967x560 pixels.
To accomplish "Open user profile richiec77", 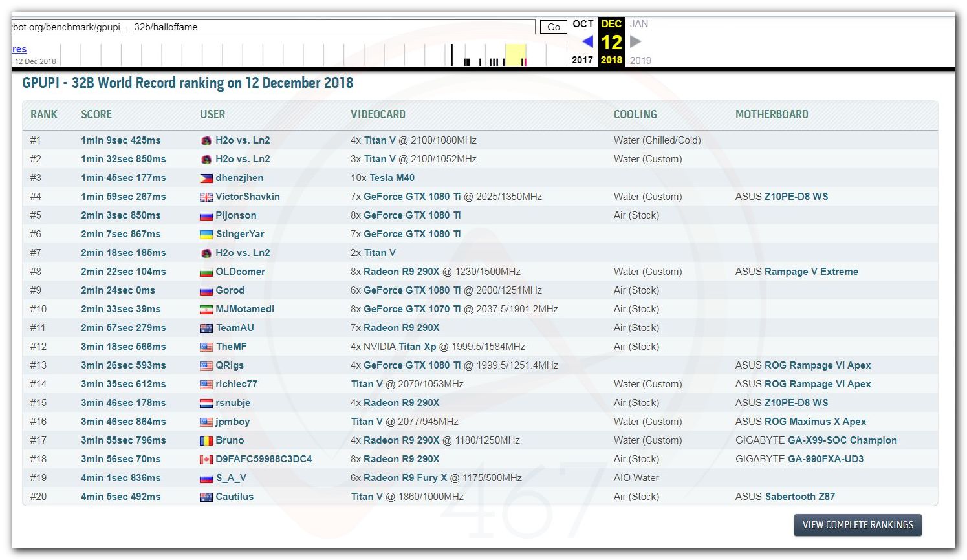I will pos(237,384).
